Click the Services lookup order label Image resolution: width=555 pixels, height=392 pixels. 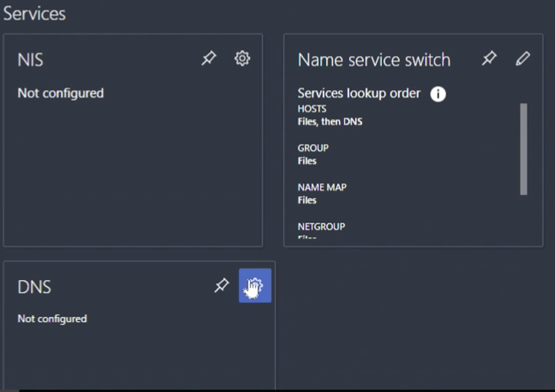point(359,93)
